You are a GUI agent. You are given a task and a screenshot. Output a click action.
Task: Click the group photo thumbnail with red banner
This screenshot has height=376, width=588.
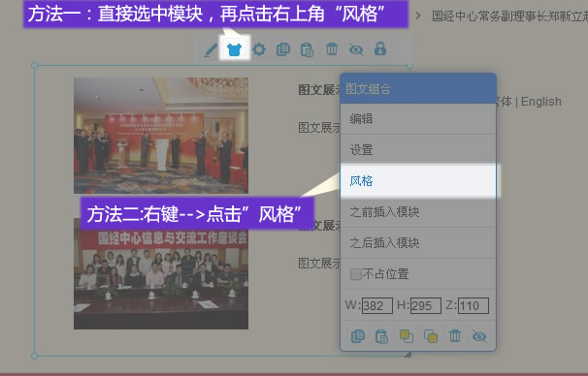tap(161, 273)
